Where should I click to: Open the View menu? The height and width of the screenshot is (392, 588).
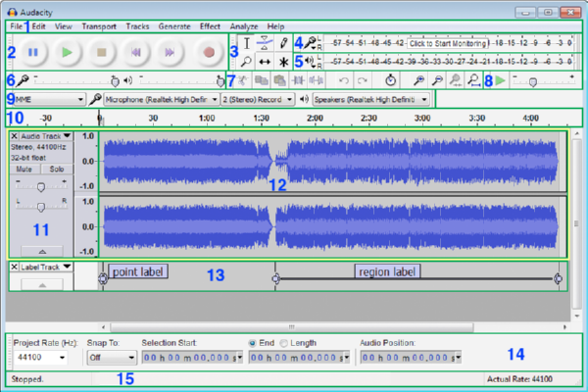[x=64, y=26]
